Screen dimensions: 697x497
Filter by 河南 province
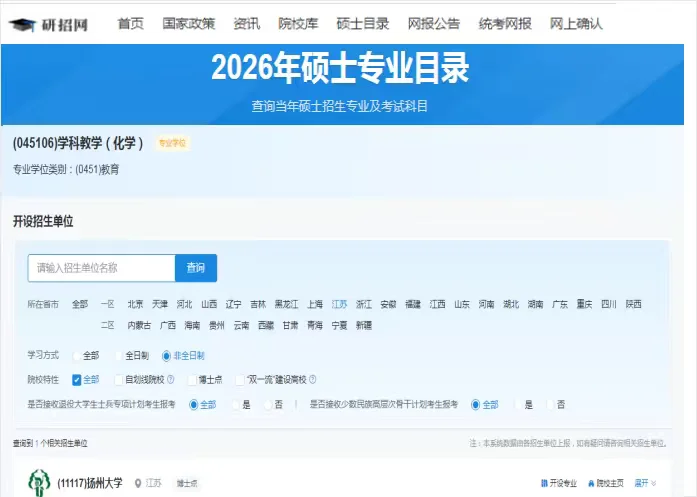click(x=486, y=305)
